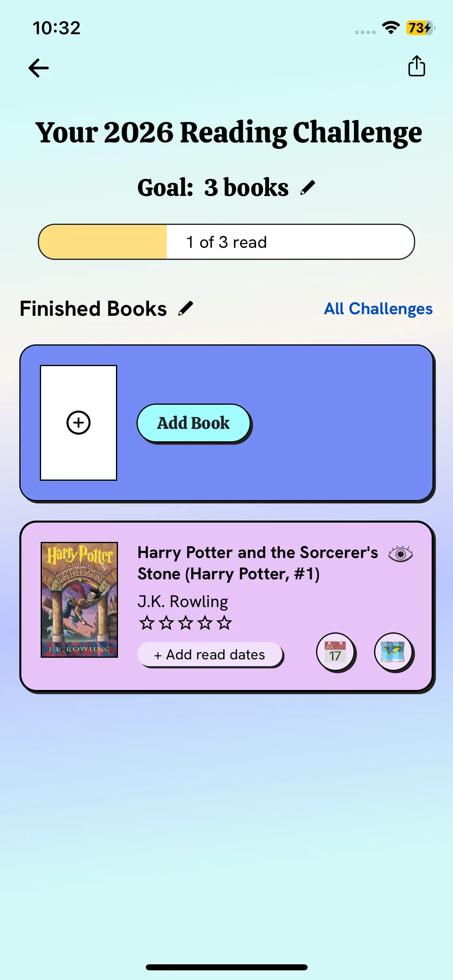
Task: Open the All Challenges link
Action: pos(378,309)
